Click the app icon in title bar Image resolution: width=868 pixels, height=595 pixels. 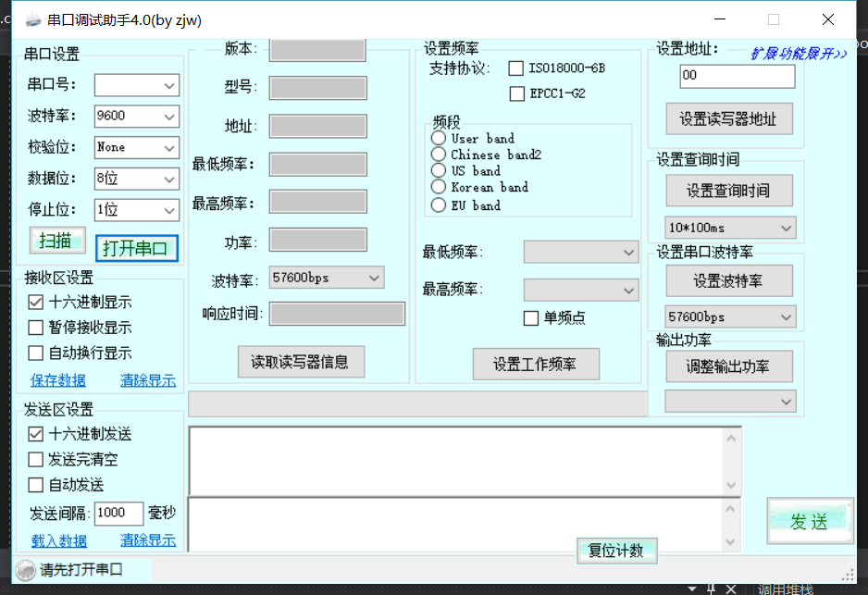(x=33, y=20)
